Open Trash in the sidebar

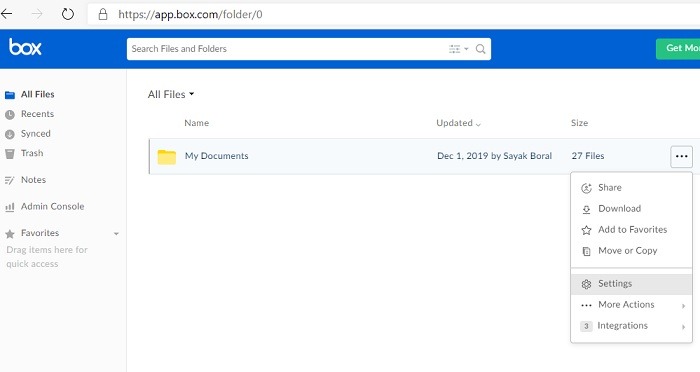tap(32, 153)
